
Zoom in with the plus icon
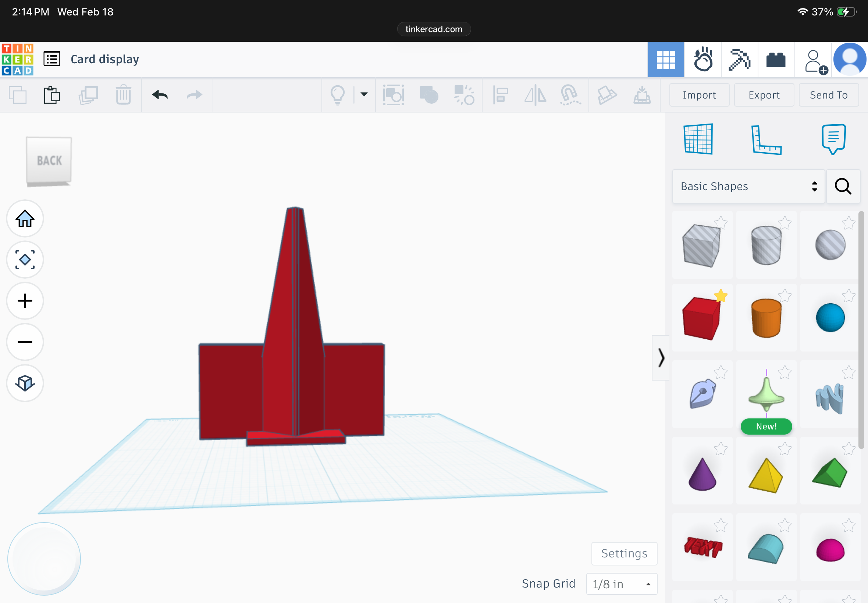[x=25, y=301]
